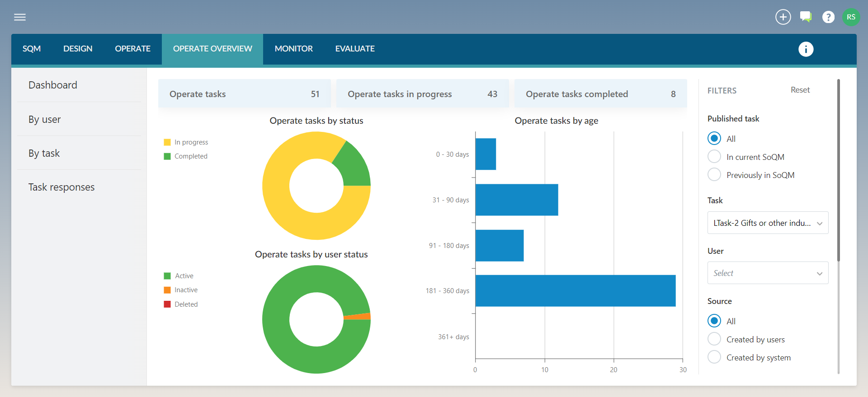Open the RS user profile avatar
Screen dimensions: 868x397
pos(851,17)
